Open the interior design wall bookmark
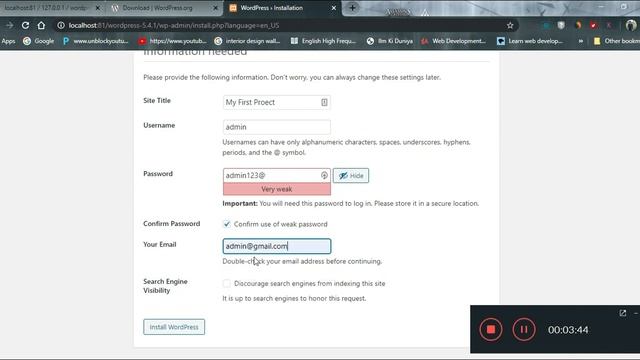Viewport: 640px width, 360px height. [247, 41]
